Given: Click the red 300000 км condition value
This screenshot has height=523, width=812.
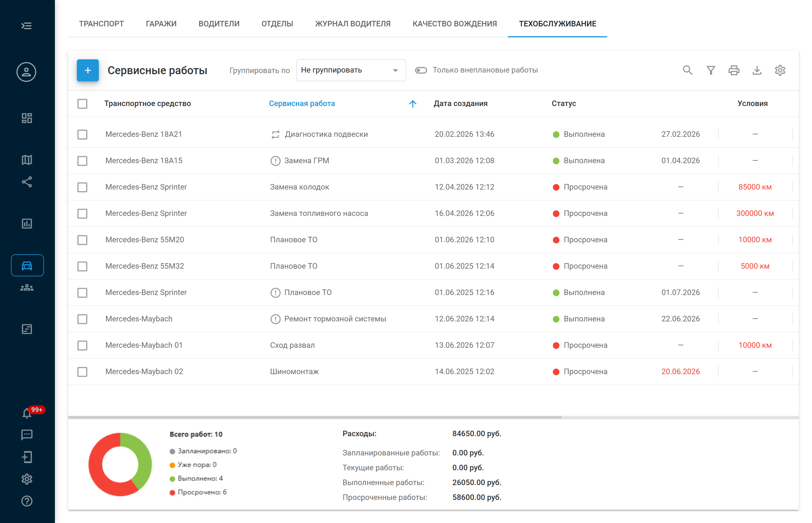Looking at the screenshot, I should pyautogui.click(x=755, y=214).
